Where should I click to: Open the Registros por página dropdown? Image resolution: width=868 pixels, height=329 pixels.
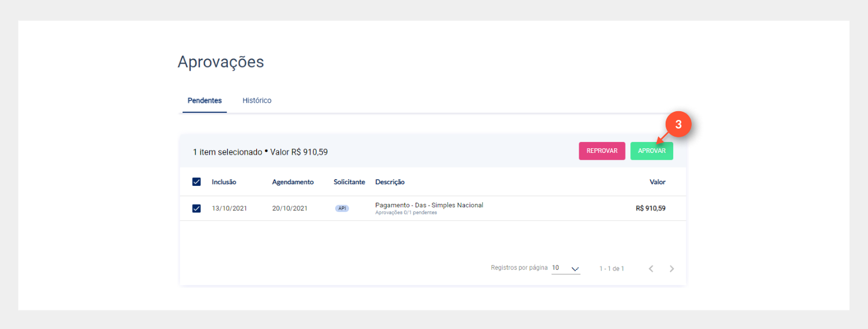[x=565, y=268]
